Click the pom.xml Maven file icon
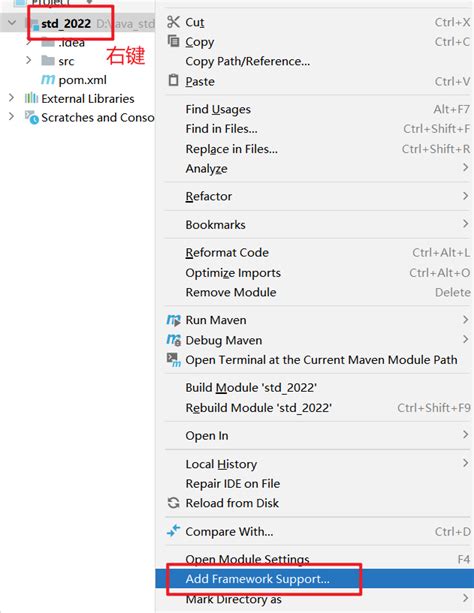The width and height of the screenshot is (474, 613). [x=48, y=80]
